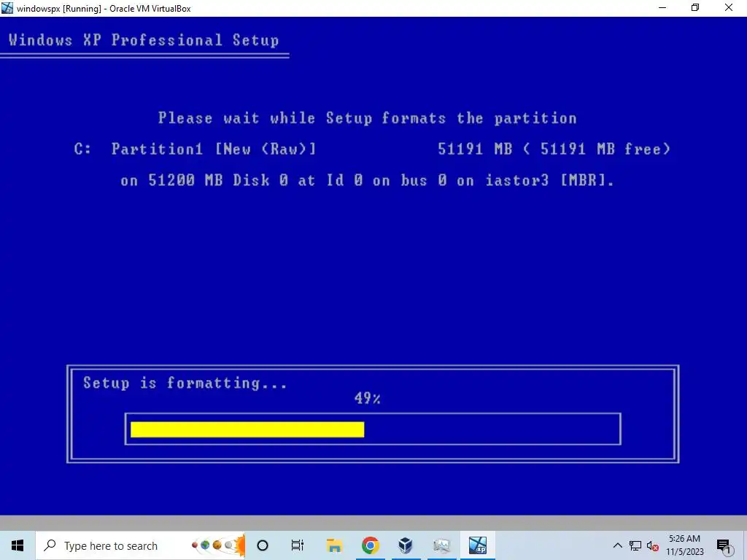
Task: Click the yellow formatting progress bar
Action: (247, 429)
